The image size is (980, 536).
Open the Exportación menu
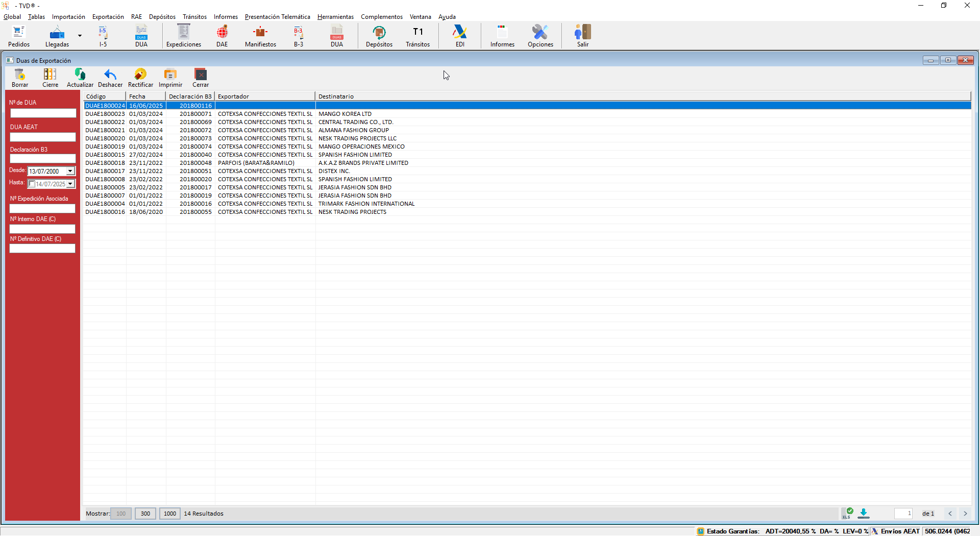[x=108, y=17]
